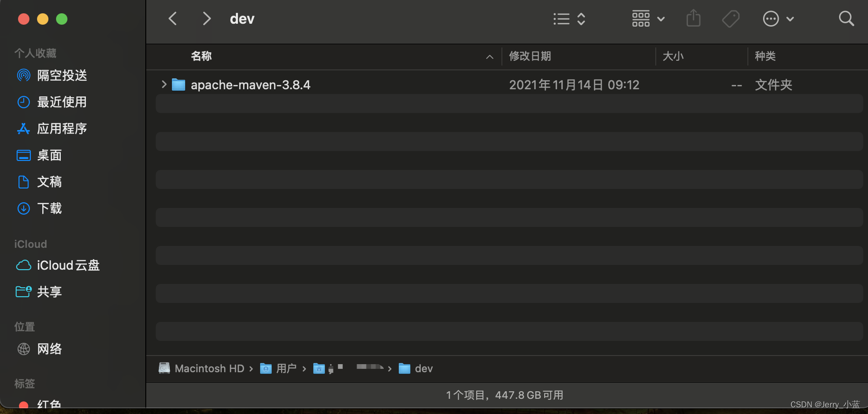Click the Share toolbar icon

coord(693,19)
